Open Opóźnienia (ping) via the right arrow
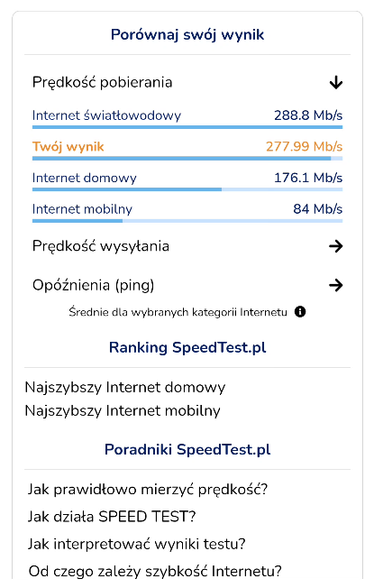The image size is (374, 588). (336, 285)
